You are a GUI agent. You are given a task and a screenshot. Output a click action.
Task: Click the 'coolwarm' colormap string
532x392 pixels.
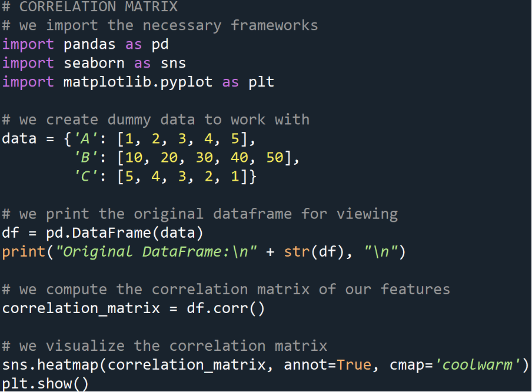click(x=478, y=365)
